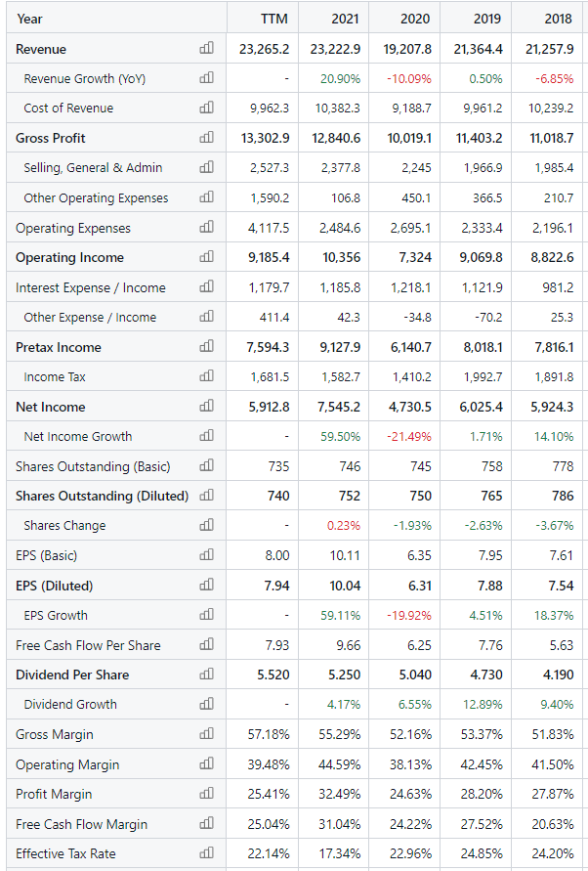588x871 pixels.
Task: Open chart icon for Other Expense / Income
Action: tap(206, 316)
